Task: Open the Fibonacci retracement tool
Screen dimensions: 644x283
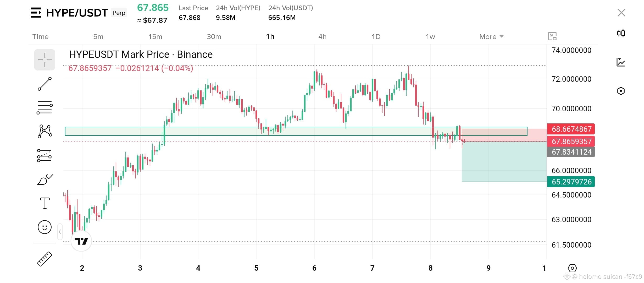Action: pyautogui.click(x=45, y=108)
